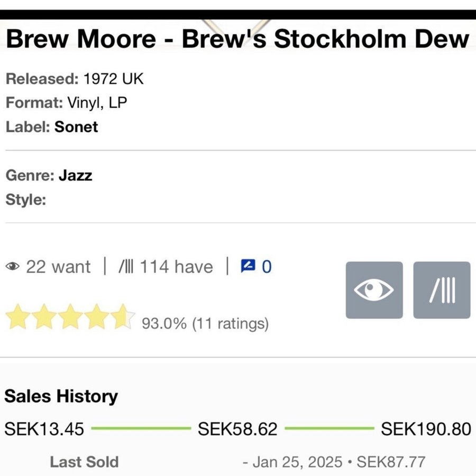Click the 114 have count
476x476 pixels.
pyautogui.click(x=176, y=267)
